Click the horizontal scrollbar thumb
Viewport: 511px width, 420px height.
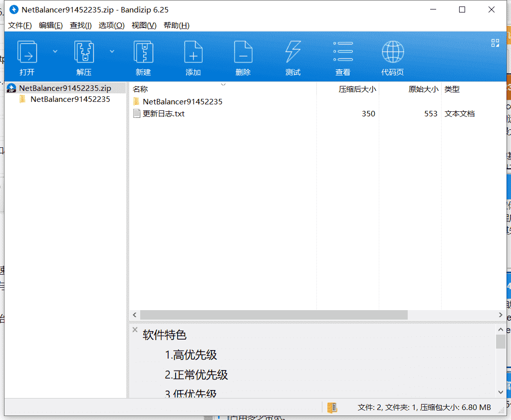tap(274, 315)
